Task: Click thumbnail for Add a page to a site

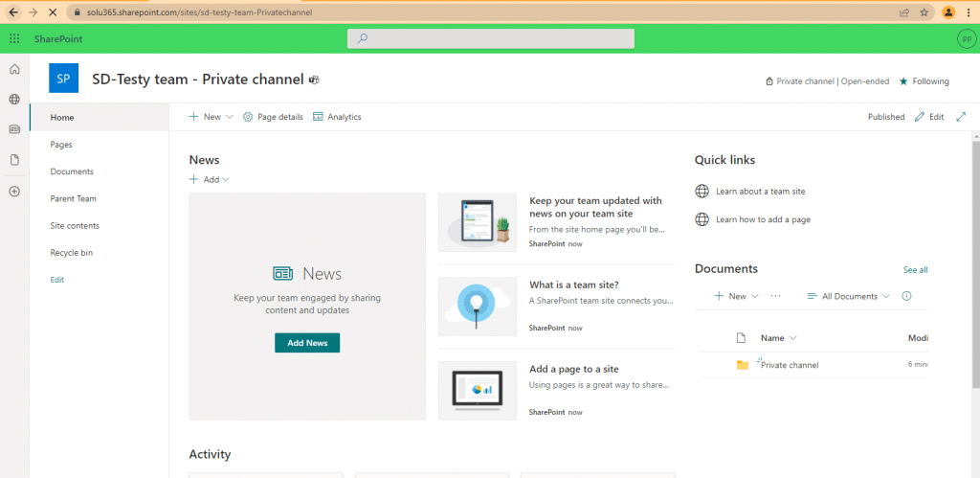Action: (x=478, y=391)
